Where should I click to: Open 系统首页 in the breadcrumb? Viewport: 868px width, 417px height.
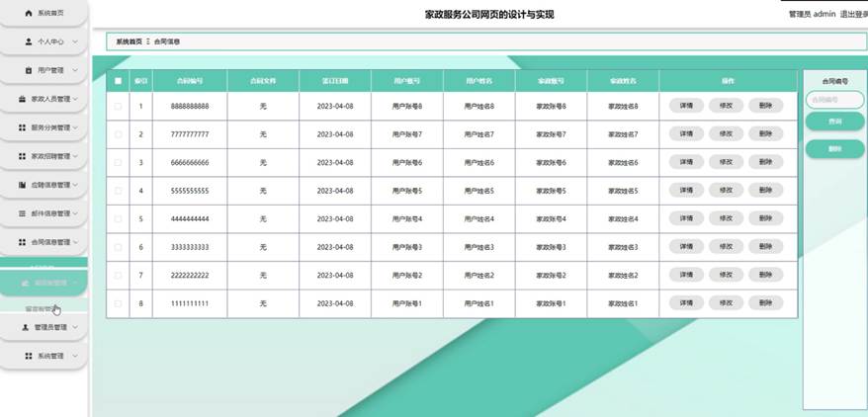129,42
